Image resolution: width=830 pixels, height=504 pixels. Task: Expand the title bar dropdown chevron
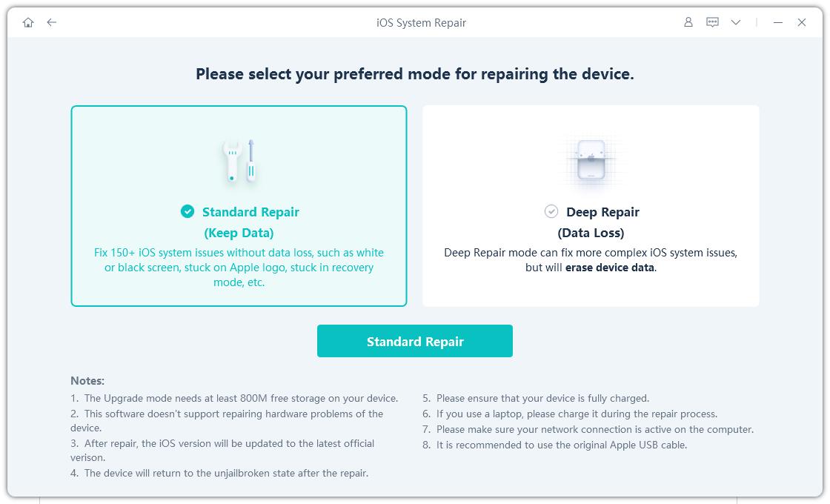(736, 22)
